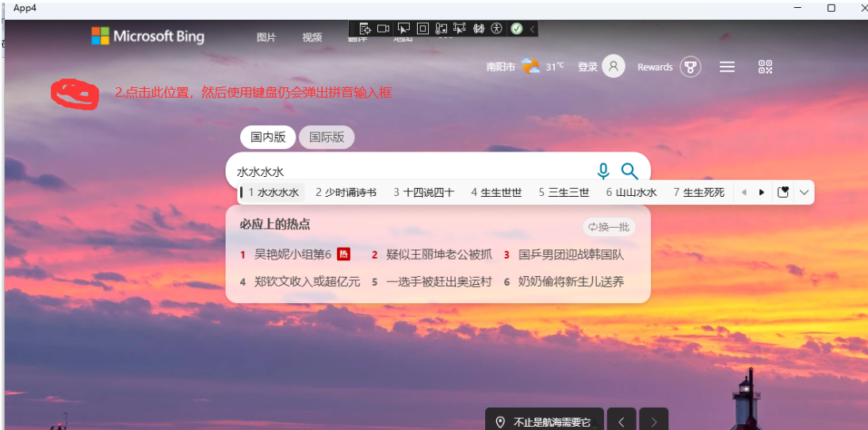
Task: Click the 不止是航海需要它 image caption
Action: (552, 423)
